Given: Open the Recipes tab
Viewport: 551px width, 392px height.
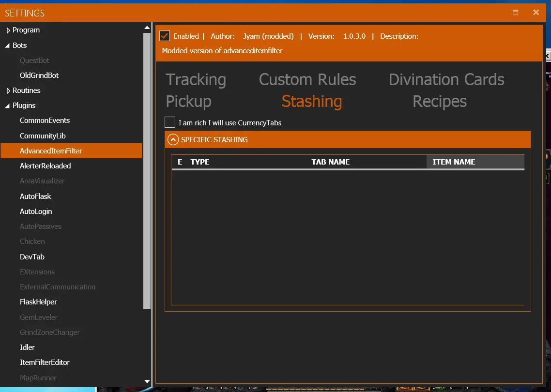Looking at the screenshot, I should pyautogui.click(x=439, y=102).
